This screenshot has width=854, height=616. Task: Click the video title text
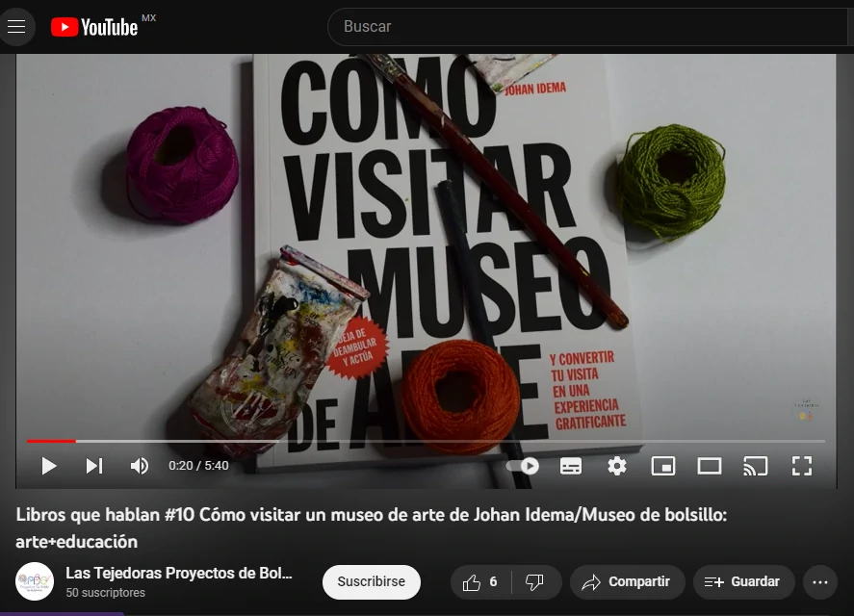tap(372, 527)
